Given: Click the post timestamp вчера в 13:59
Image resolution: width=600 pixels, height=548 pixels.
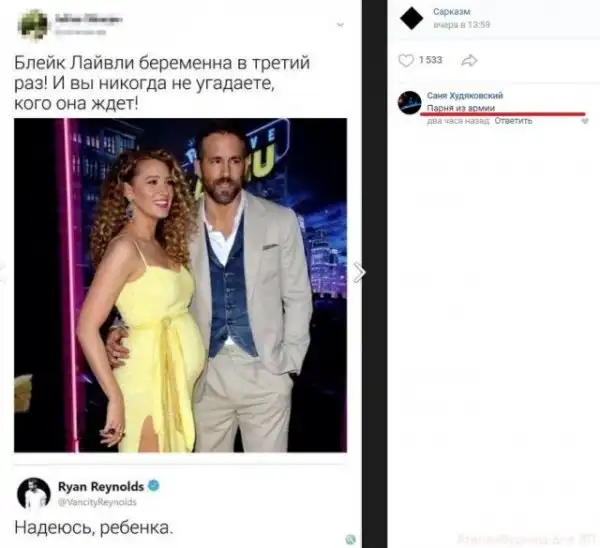Looking at the screenshot, I should [455, 24].
